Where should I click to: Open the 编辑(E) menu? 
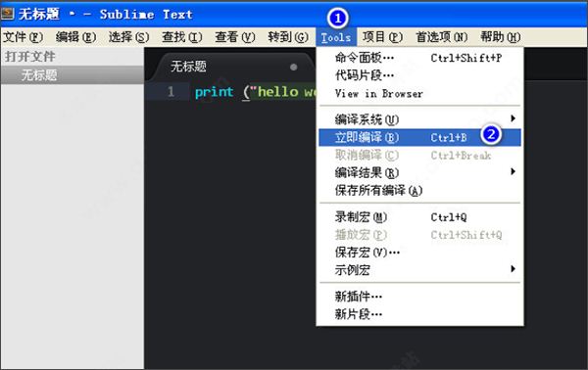pos(75,37)
